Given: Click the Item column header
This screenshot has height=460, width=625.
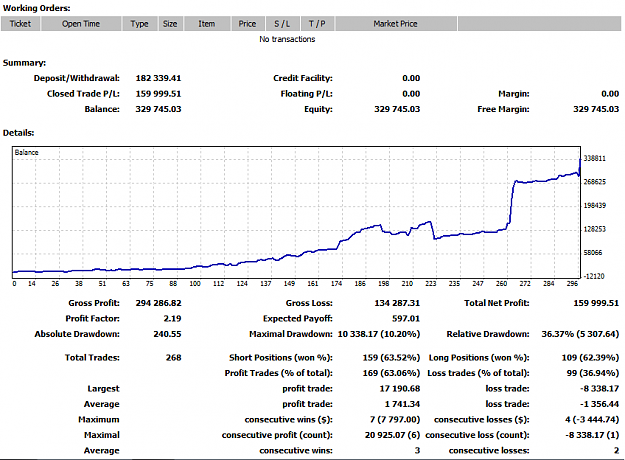Looking at the screenshot, I should tap(207, 24).
